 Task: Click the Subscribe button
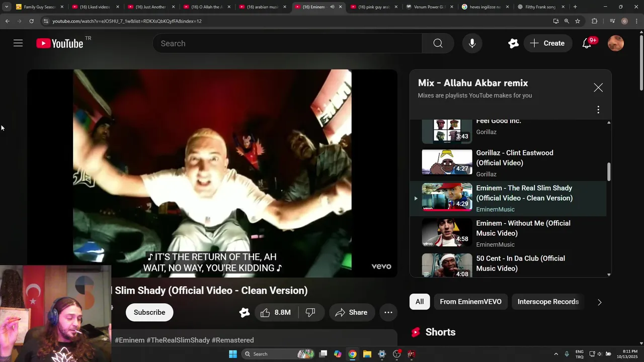coord(149,312)
